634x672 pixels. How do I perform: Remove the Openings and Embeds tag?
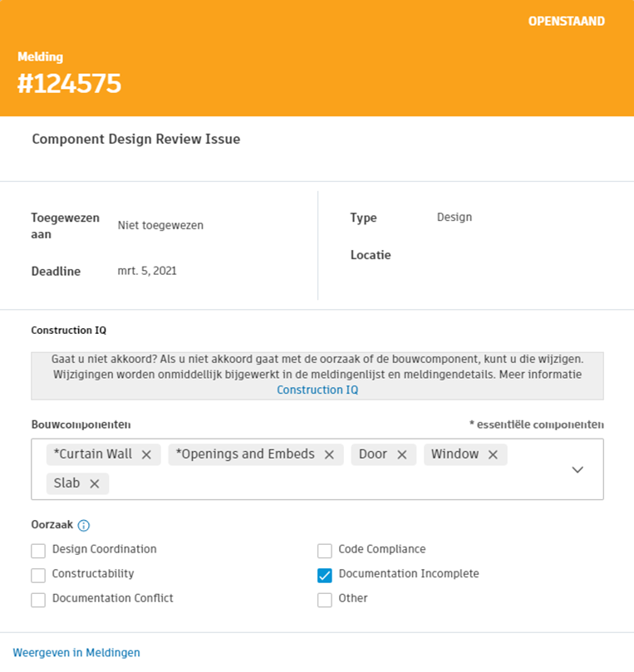pos(329,454)
